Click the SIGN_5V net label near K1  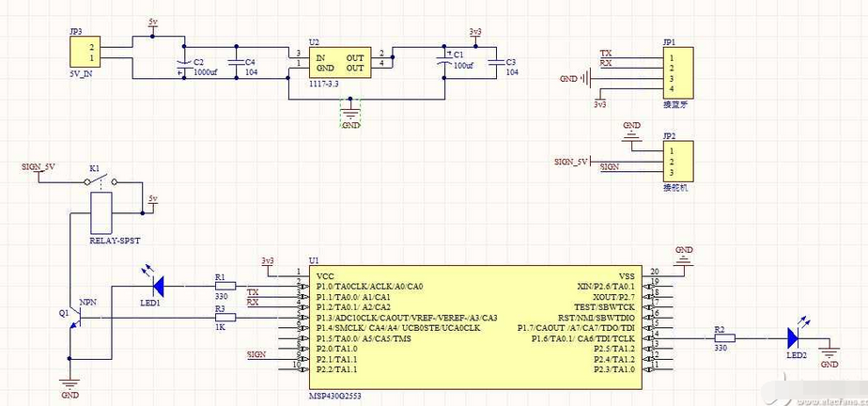[x=39, y=166]
